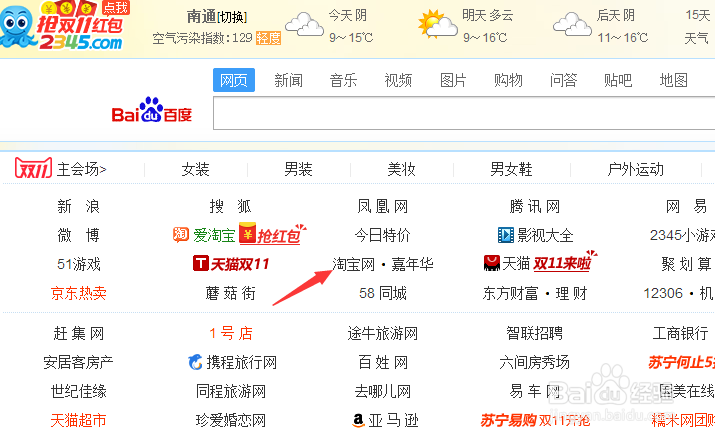Select the 网页 search tab
Viewport: 715px width, 440px height.
coord(234,80)
